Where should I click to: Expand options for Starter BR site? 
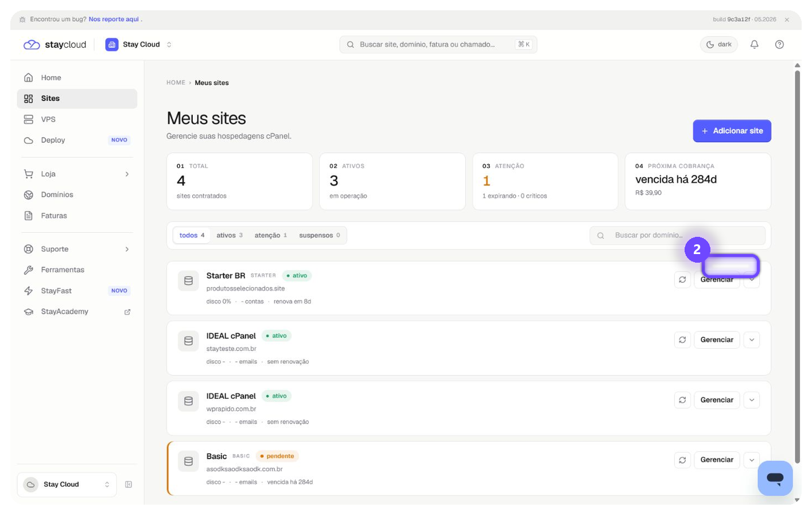pyautogui.click(x=752, y=281)
